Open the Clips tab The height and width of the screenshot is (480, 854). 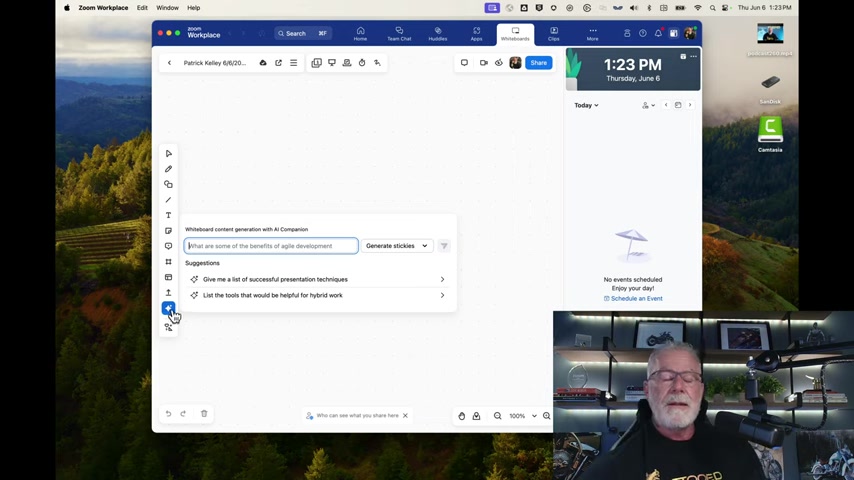coord(554,34)
